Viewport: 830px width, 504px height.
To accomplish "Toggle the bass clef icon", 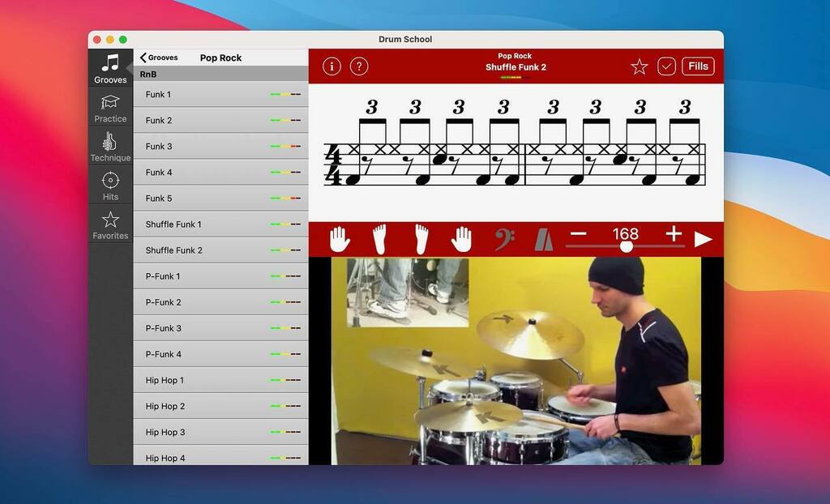I will point(504,239).
